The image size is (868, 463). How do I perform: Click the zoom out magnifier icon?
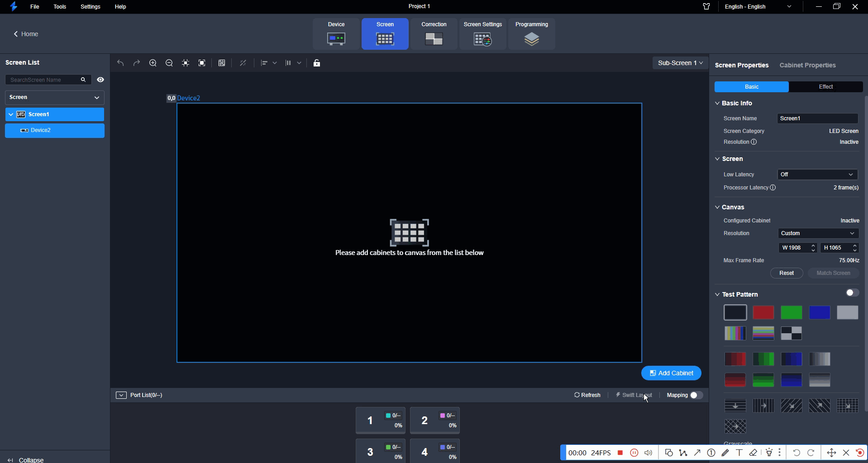169,63
